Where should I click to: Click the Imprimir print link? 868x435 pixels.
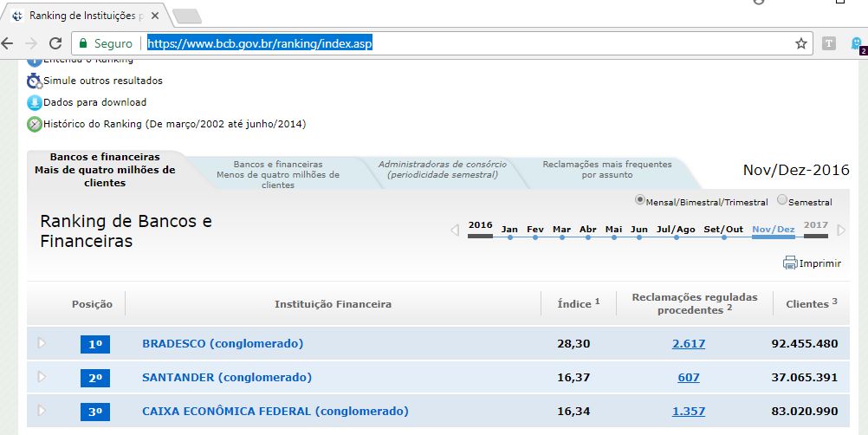[x=819, y=263]
